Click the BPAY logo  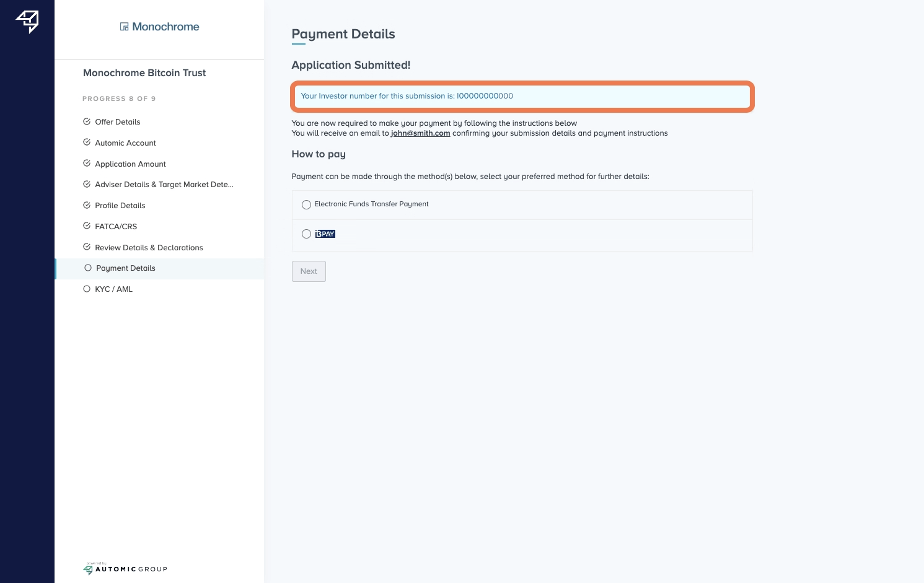pyautogui.click(x=325, y=234)
